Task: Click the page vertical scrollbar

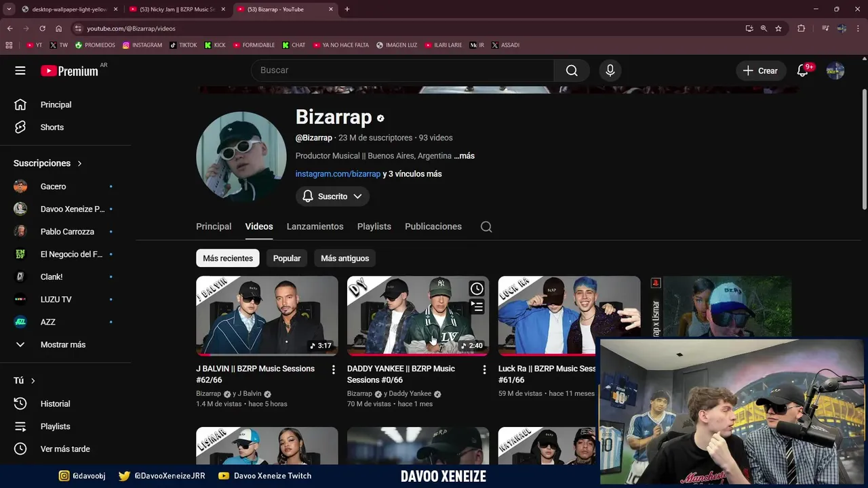Action: 864,149
